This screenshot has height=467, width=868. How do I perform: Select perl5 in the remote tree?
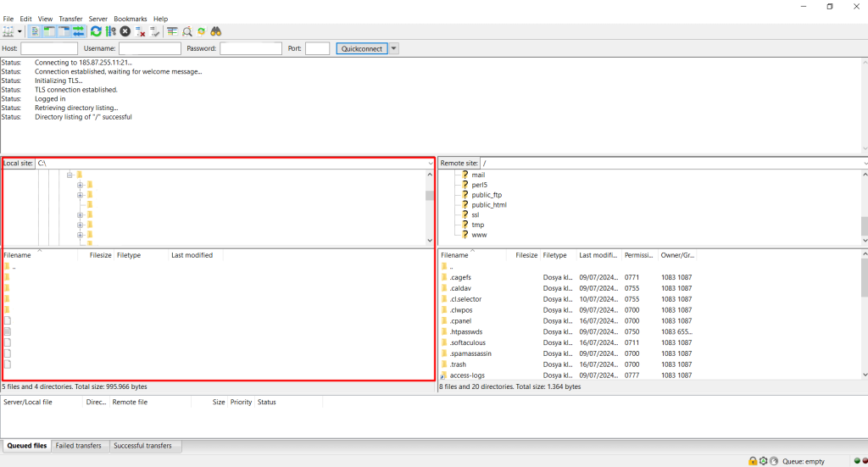click(x=480, y=185)
